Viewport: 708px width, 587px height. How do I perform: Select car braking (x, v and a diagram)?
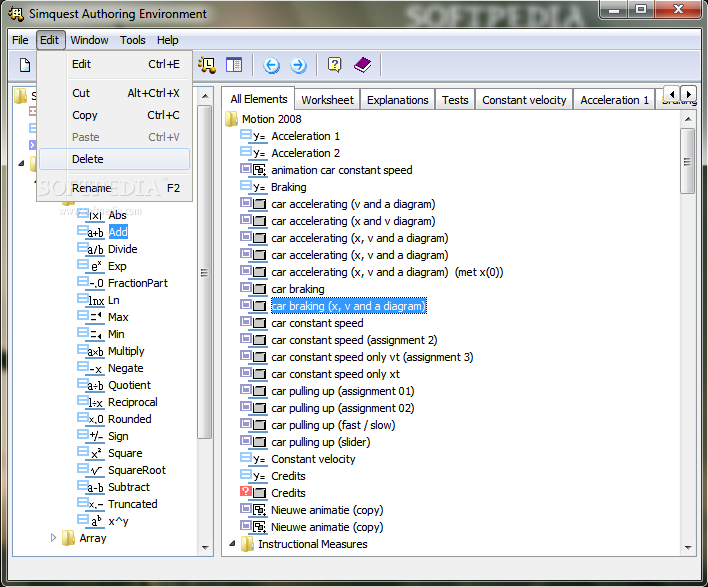348,306
